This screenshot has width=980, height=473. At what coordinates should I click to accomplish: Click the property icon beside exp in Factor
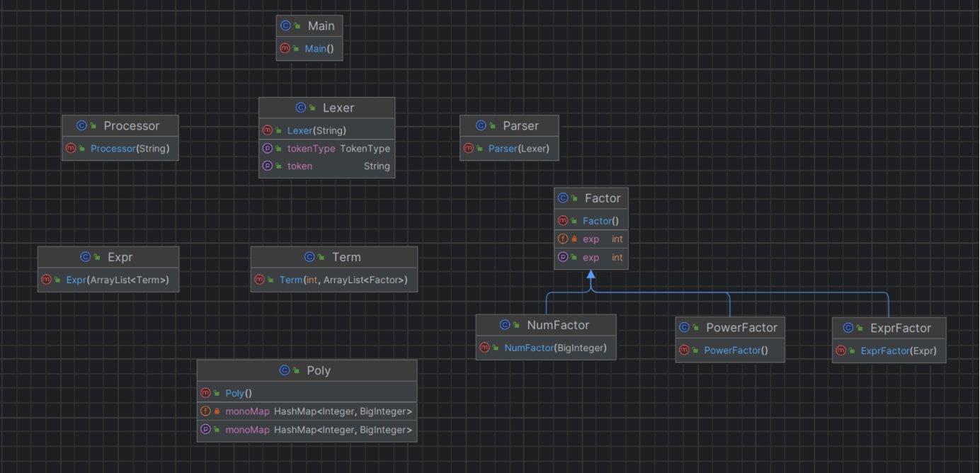(563, 258)
